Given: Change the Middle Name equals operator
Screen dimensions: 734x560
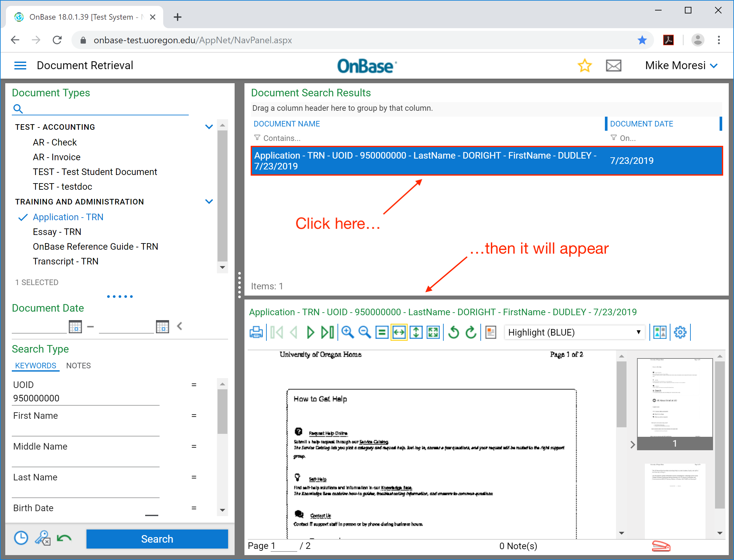Looking at the screenshot, I should [x=194, y=446].
